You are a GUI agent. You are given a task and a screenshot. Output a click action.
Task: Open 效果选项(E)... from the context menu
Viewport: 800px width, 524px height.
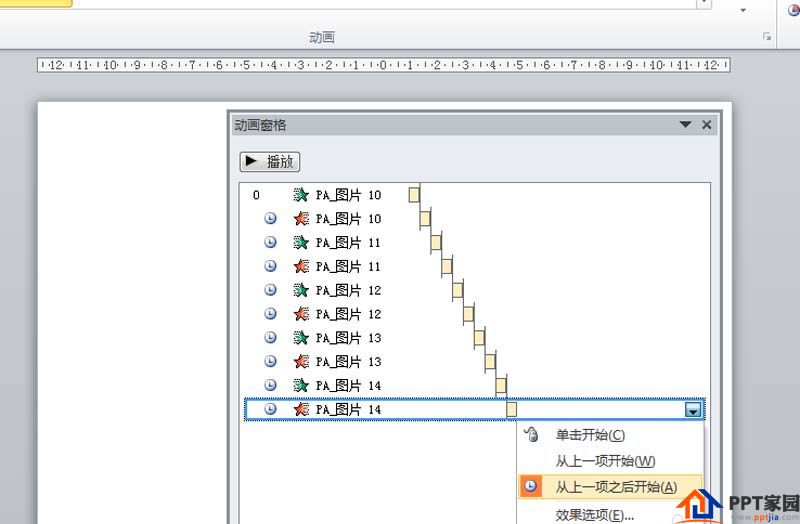595,515
